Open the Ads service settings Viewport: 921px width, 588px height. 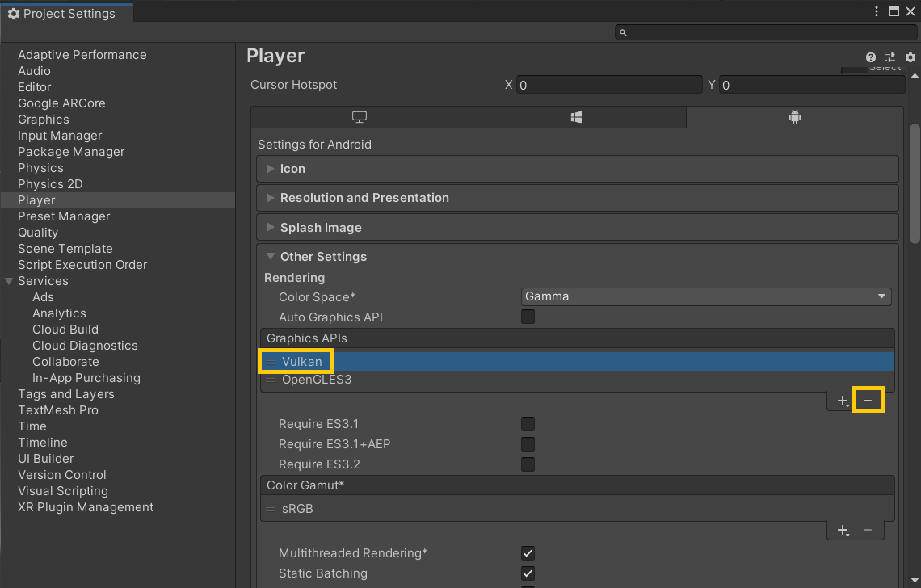click(43, 297)
